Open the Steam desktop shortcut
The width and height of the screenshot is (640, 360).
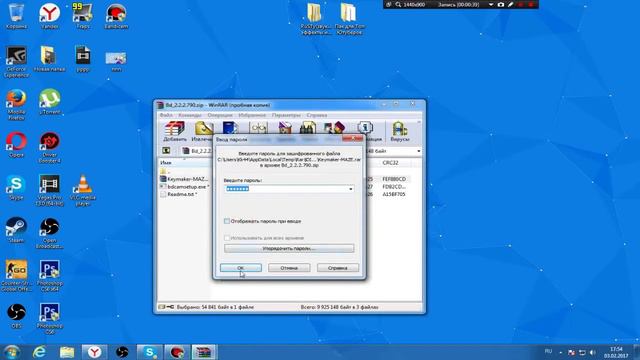coord(16,230)
